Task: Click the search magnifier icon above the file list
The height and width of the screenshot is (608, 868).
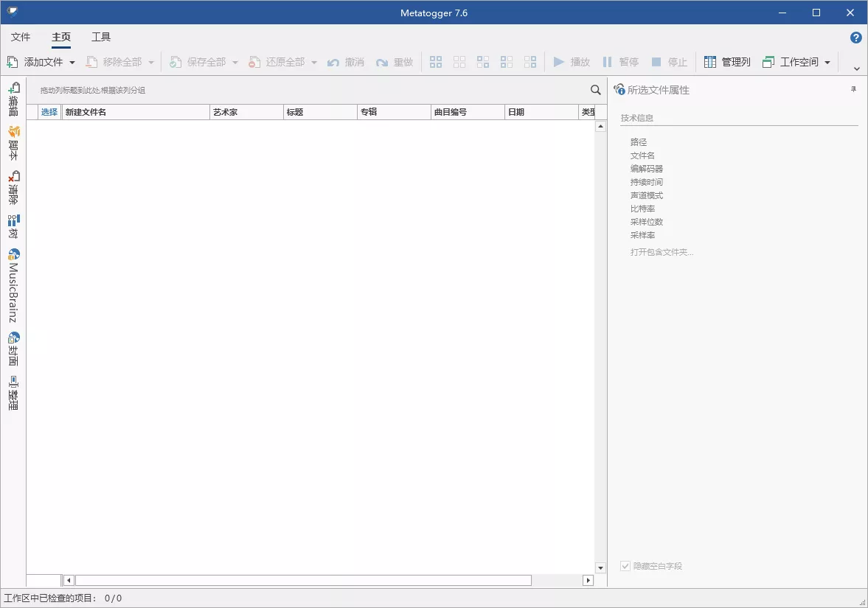Action: (x=595, y=89)
